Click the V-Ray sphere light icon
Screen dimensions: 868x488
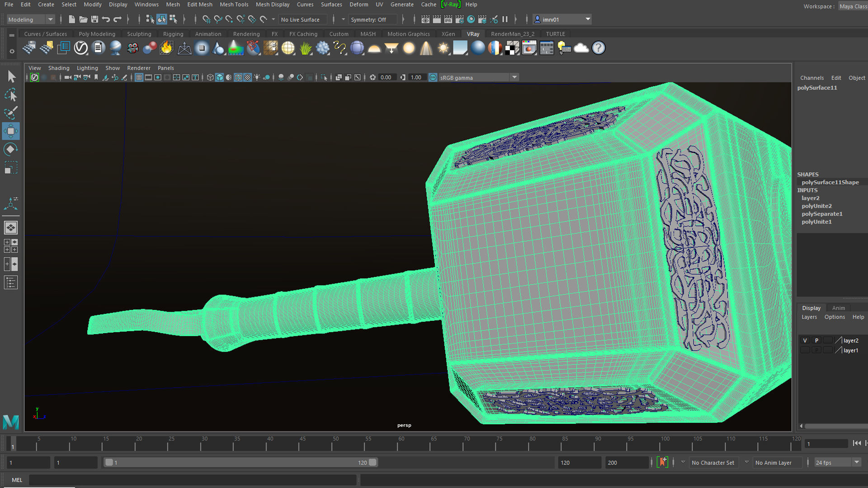(x=409, y=48)
